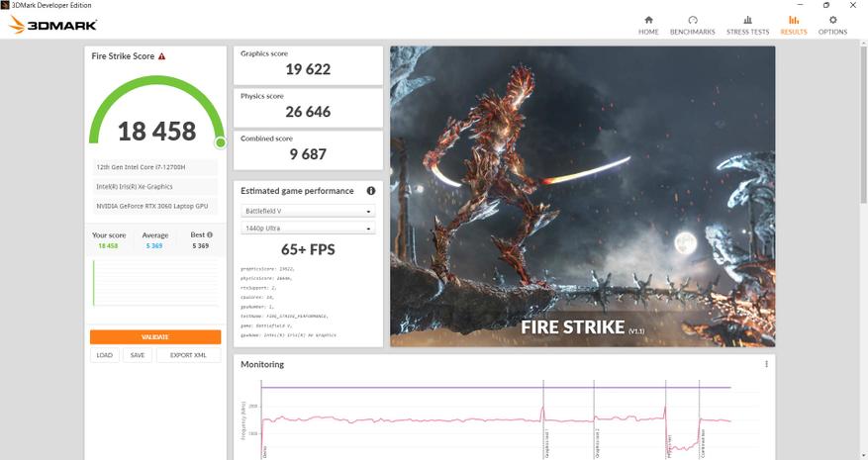
Task: Click the Monitoring heading
Action: click(262, 364)
